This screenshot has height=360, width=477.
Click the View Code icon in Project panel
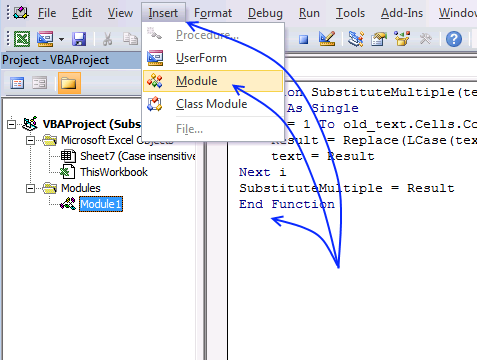[x=17, y=83]
